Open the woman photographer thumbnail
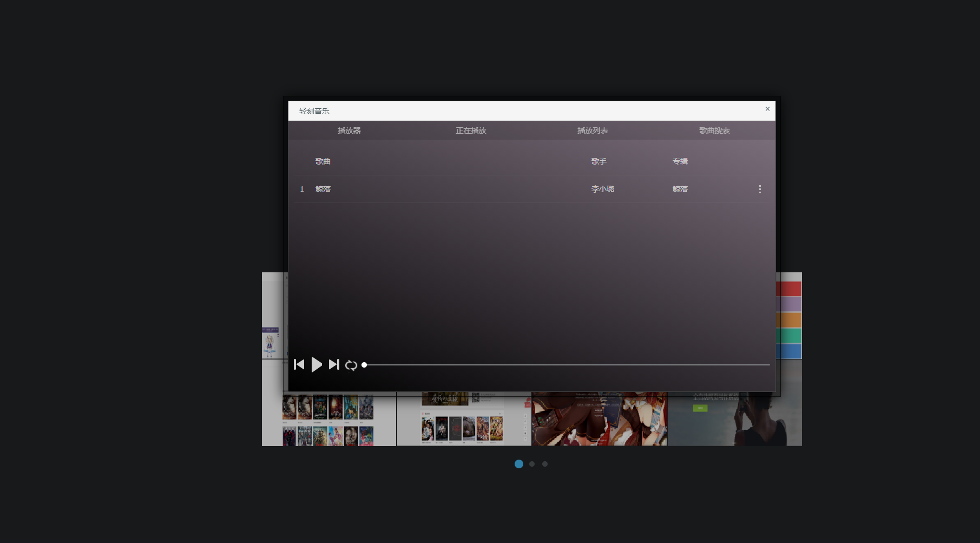980x543 pixels. point(734,420)
